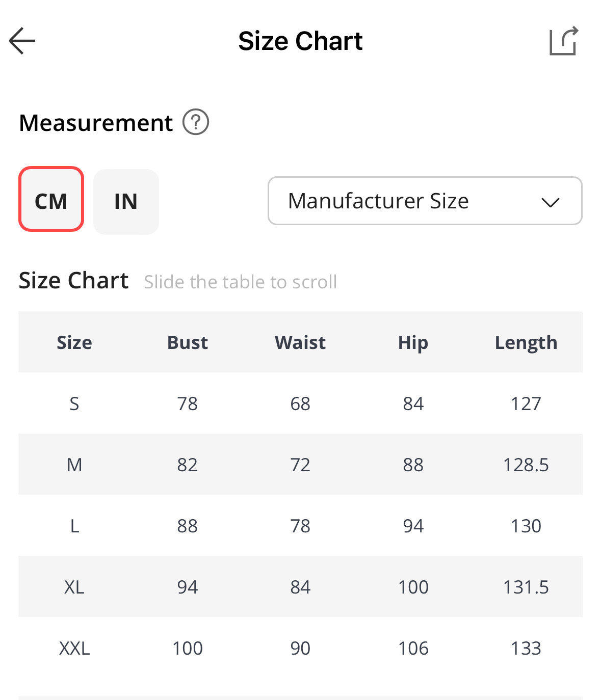Click the Bust column header
The width and height of the screenshot is (601, 700).
[x=188, y=342]
